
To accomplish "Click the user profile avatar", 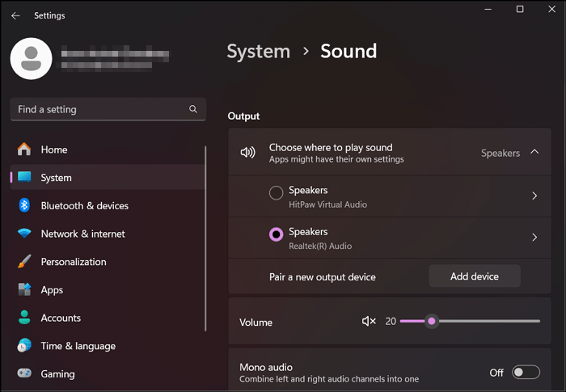I will (32, 59).
